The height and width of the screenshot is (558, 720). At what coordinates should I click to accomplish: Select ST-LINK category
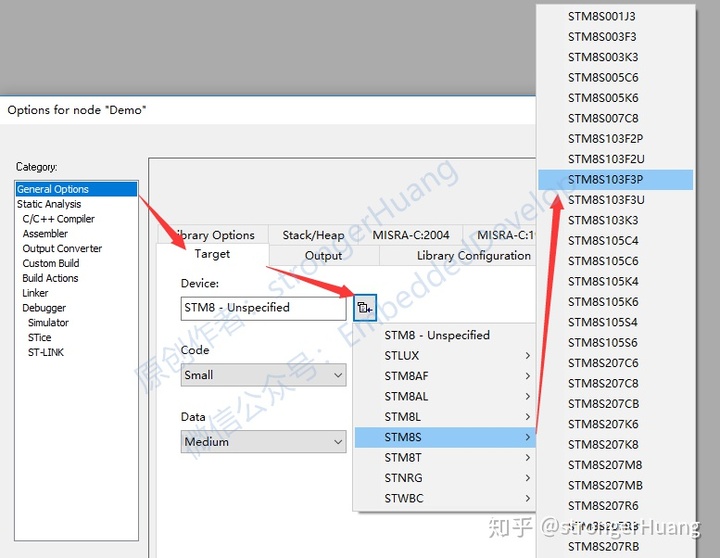[x=46, y=352]
